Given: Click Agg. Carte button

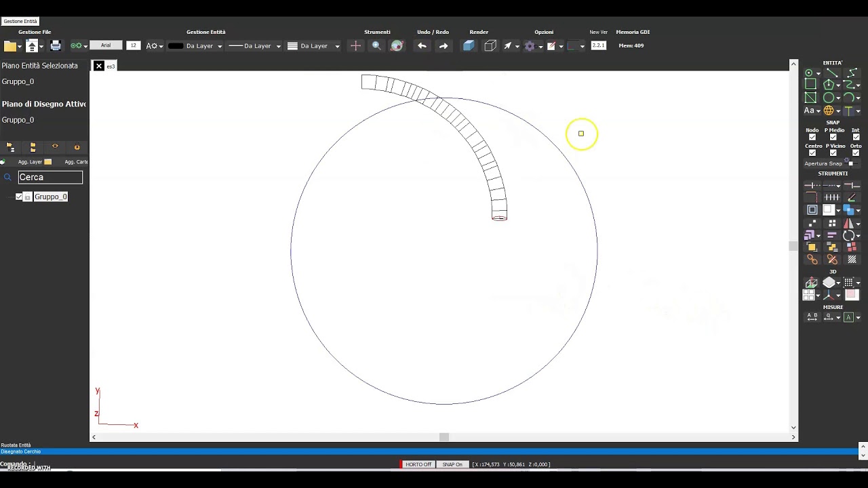Looking at the screenshot, I should pyautogui.click(x=75, y=162).
